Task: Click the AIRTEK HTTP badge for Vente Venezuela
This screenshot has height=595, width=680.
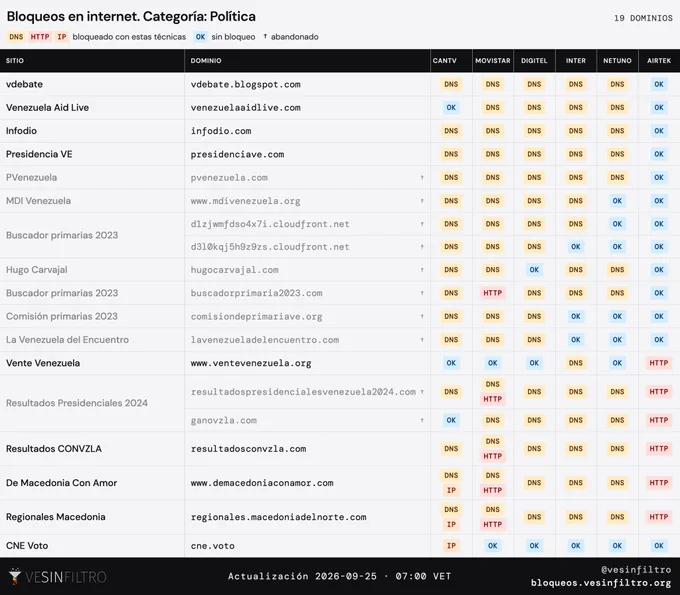Action: coord(659,363)
